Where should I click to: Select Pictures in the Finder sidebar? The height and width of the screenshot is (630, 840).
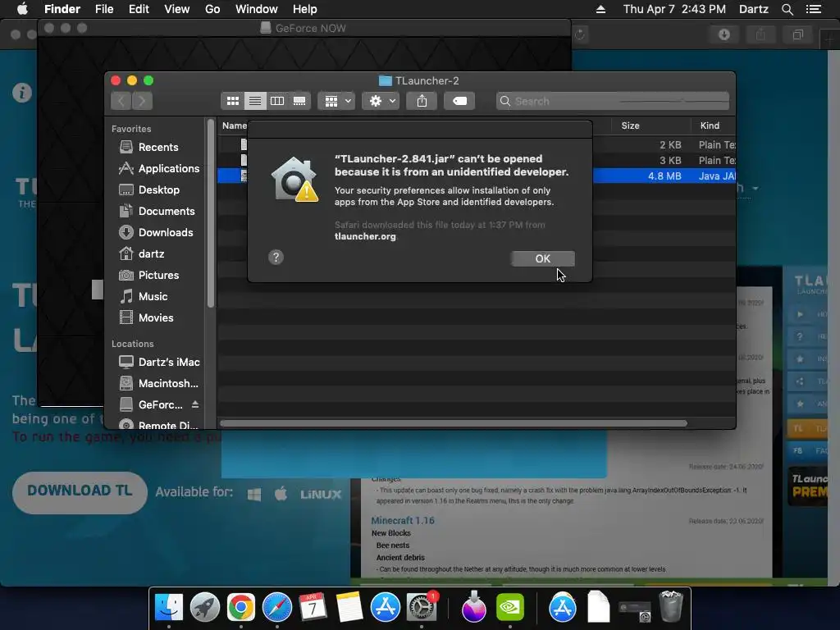158,275
